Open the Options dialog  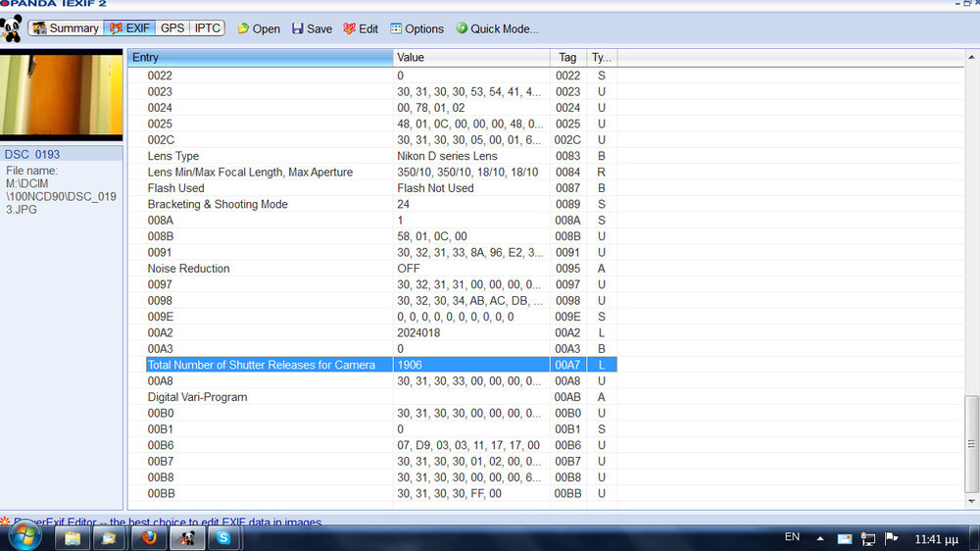coord(416,29)
